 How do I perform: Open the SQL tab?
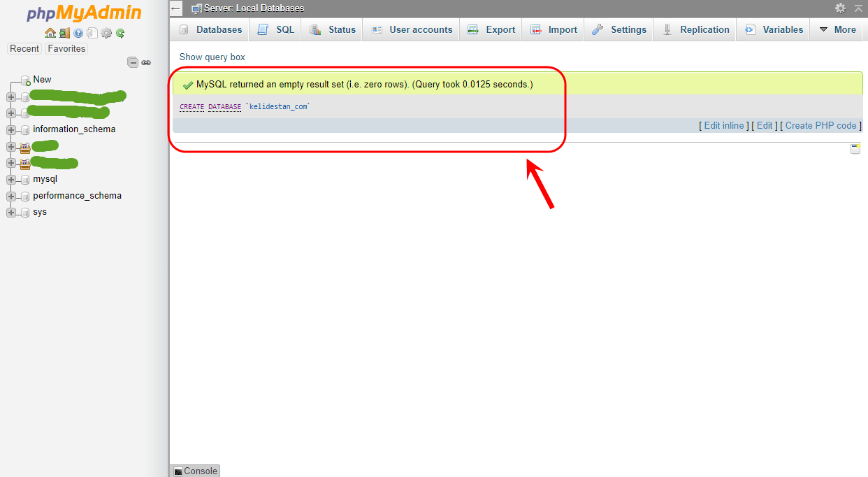pyautogui.click(x=275, y=29)
